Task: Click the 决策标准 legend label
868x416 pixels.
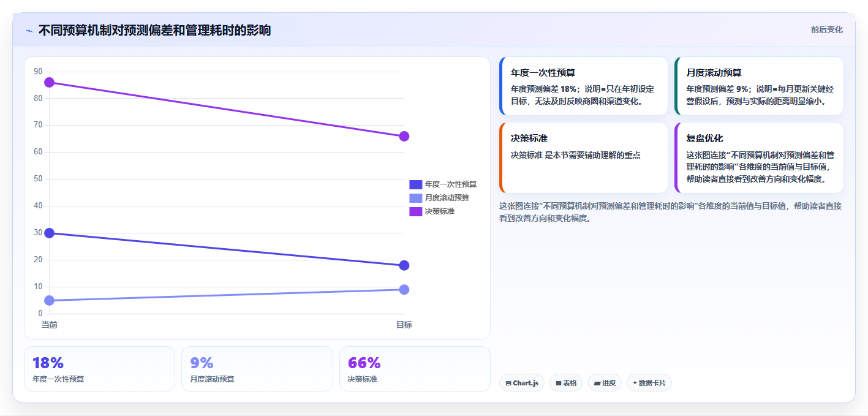Action: (440, 211)
